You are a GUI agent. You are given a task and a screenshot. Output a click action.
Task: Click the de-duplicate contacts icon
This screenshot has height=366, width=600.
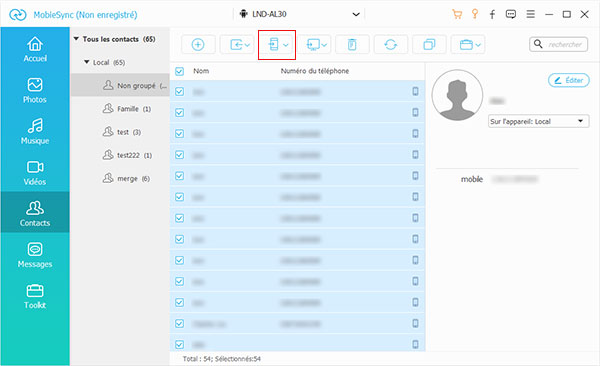point(429,44)
